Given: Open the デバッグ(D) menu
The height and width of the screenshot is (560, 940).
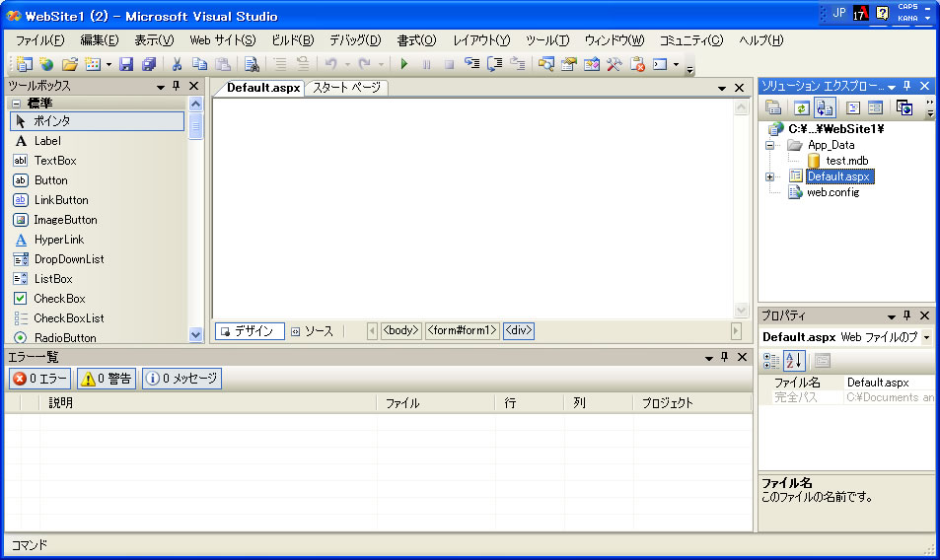Looking at the screenshot, I should point(355,40).
